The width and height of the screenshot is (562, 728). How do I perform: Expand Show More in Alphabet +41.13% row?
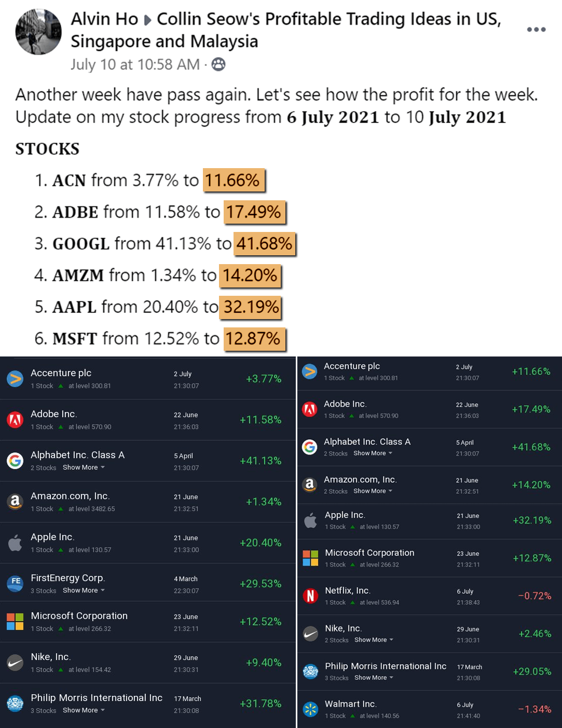(x=84, y=468)
